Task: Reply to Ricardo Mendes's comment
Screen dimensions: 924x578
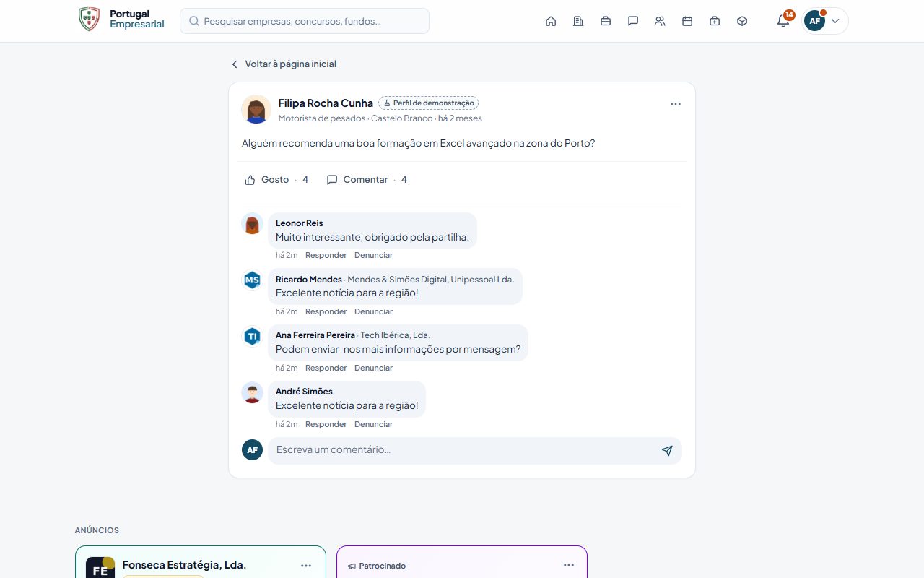Action: click(x=326, y=311)
